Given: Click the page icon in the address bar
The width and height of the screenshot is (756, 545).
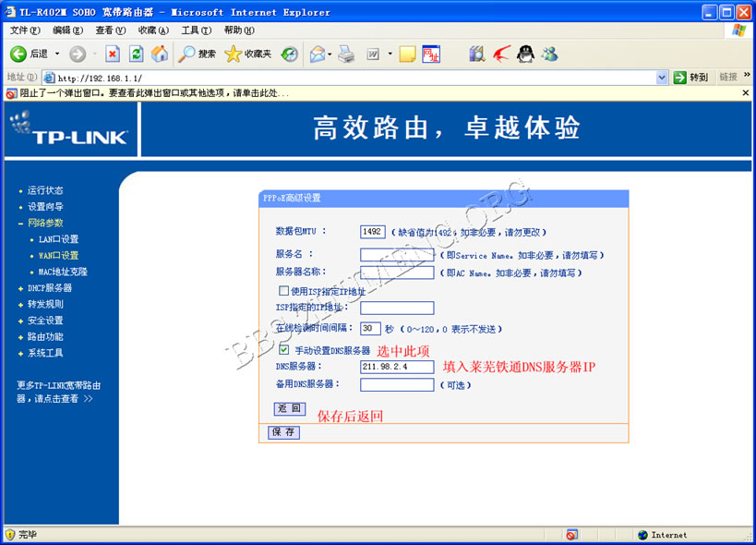Looking at the screenshot, I should 49,78.
